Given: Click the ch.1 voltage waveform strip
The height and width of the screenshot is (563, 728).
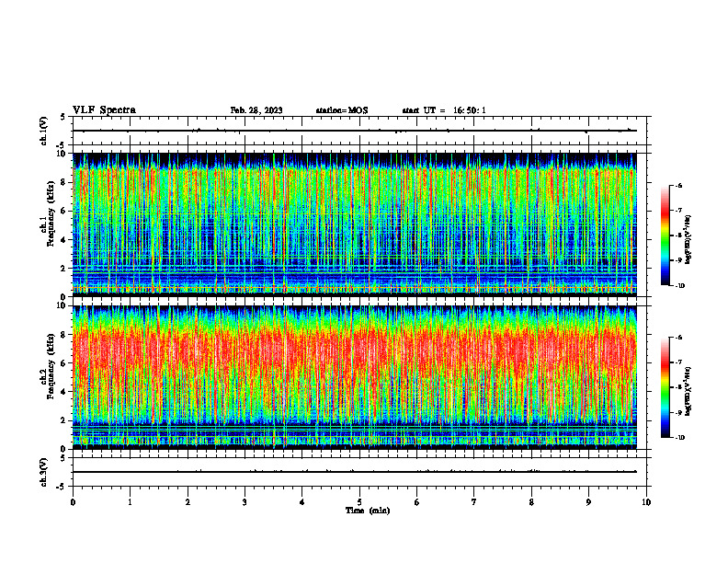Looking at the screenshot, I should (x=359, y=131).
